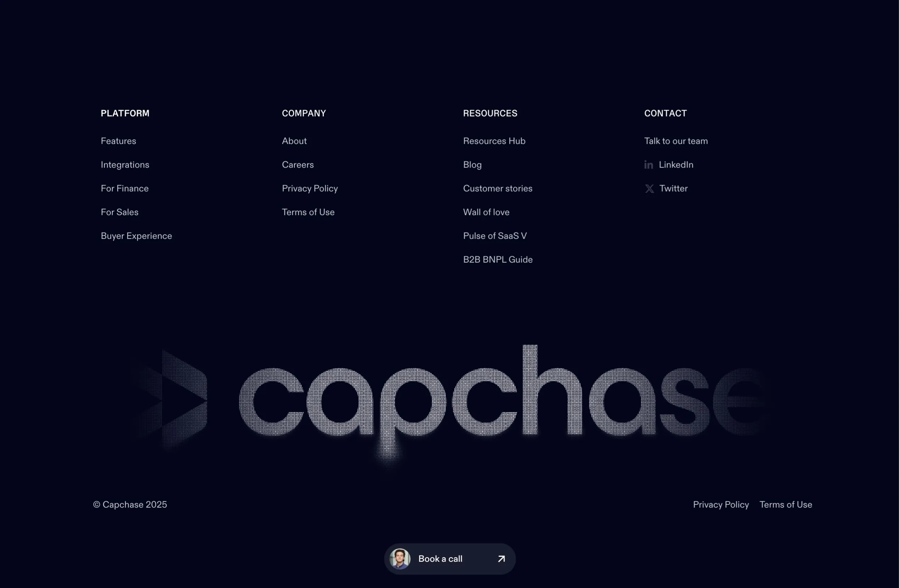Screen dimensions: 900x588
Task: Click the X (Twitter) logo icon
Action: [x=649, y=189]
